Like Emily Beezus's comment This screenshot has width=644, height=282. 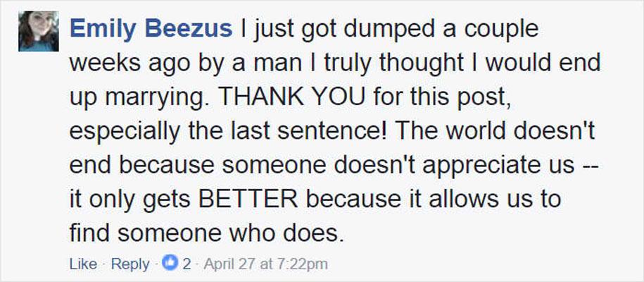point(83,264)
